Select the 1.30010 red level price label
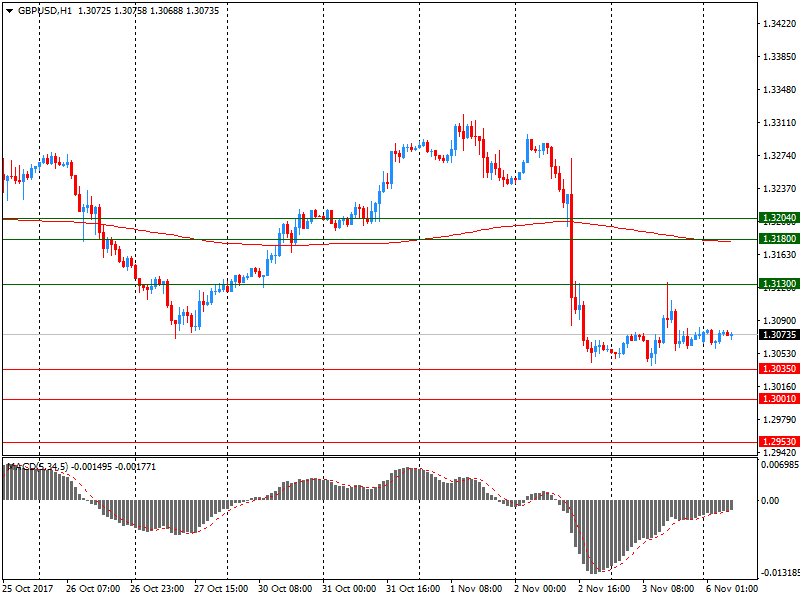This screenshot has width=800, height=600. pyautogui.click(x=779, y=398)
